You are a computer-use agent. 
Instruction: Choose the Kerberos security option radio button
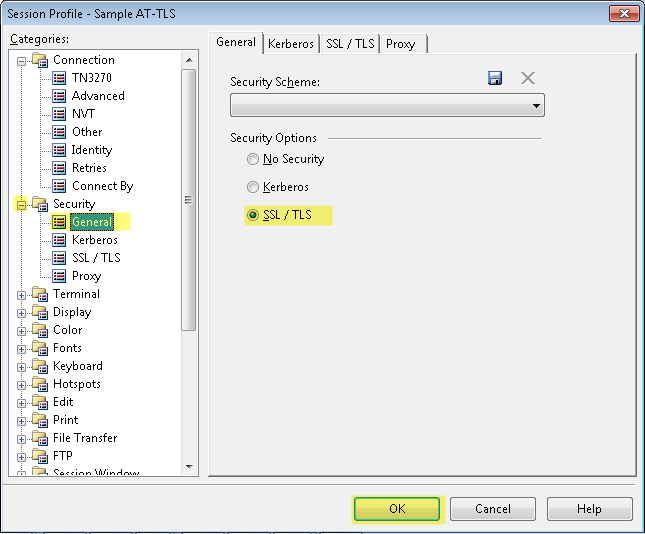[x=252, y=187]
